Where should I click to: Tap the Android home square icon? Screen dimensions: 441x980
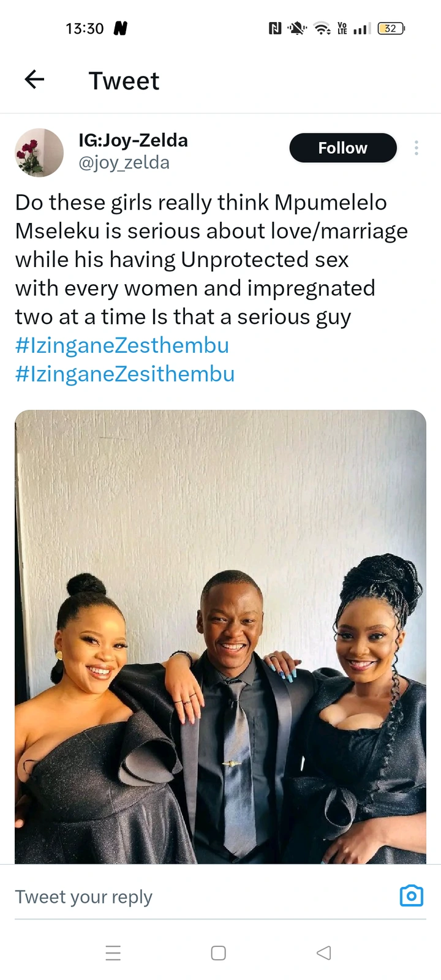pyautogui.click(x=219, y=953)
